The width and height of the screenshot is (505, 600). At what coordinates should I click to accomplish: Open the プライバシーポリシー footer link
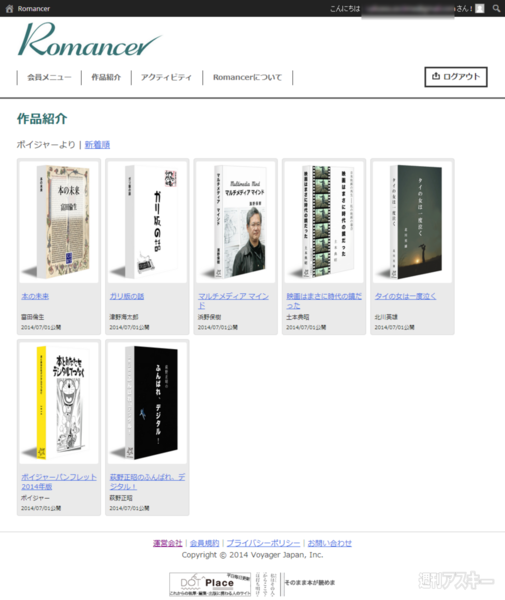(x=263, y=543)
